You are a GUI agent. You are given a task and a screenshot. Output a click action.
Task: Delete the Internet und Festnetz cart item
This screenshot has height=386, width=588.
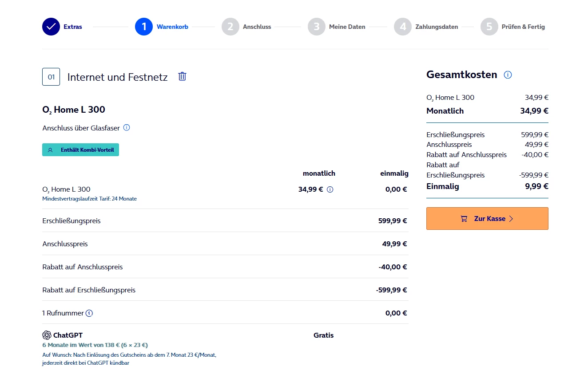[182, 76]
